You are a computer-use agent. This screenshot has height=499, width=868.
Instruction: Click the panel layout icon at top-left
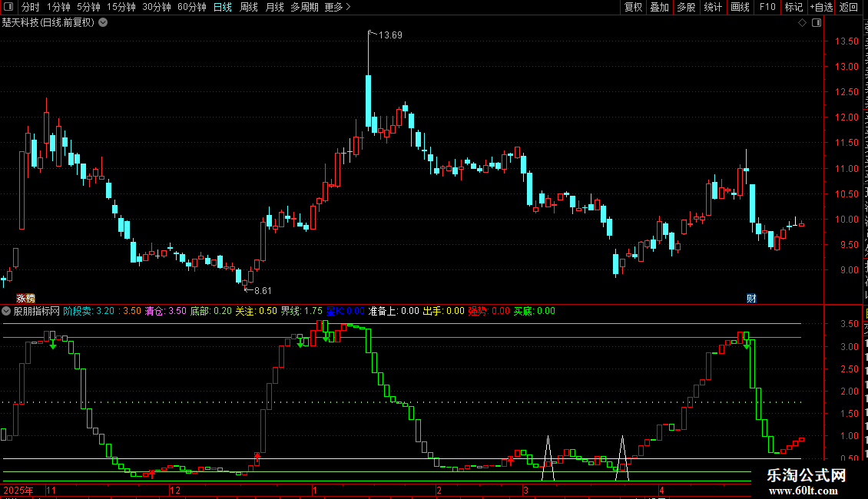(x=8, y=7)
